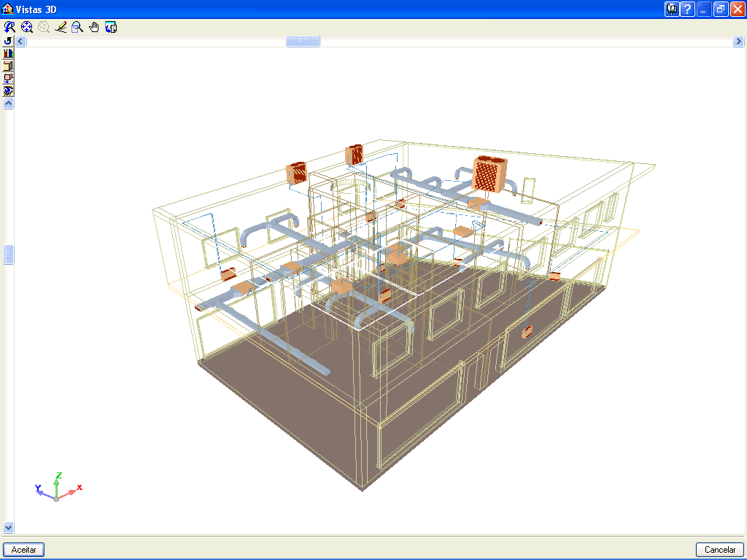
Task: Click left arrow of horizontal rotation slider
Action: pos(20,42)
